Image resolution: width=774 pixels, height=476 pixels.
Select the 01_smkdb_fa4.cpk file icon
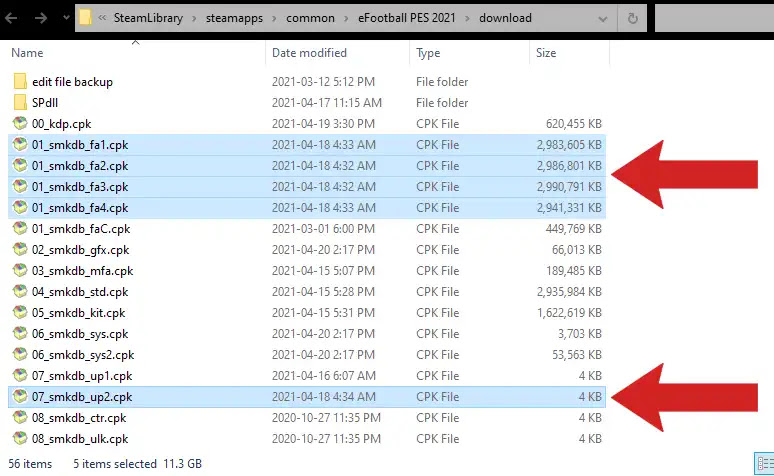[x=20, y=207]
